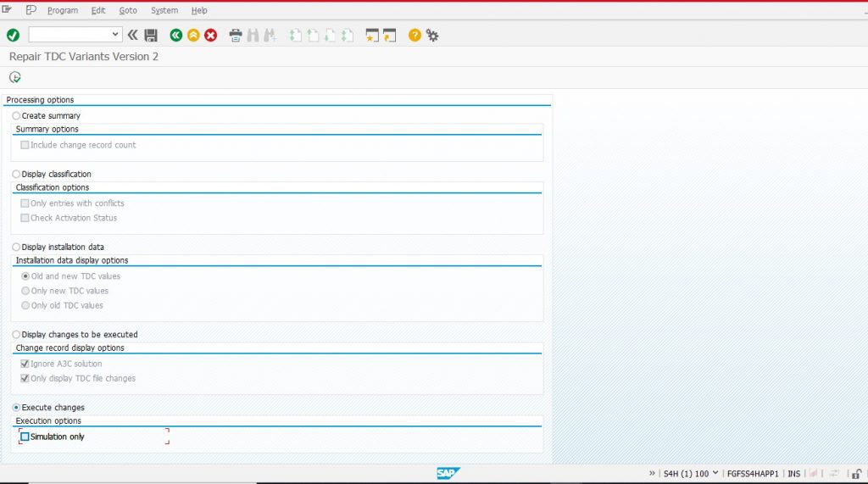Click the Classification options group header
868x484 pixels.
[52, 187]
